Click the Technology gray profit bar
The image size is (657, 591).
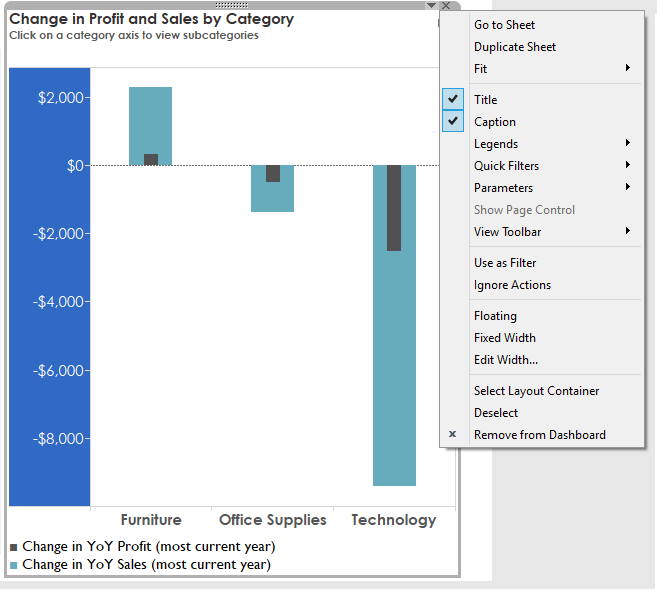pyautogui.click(x=394, y=208)
